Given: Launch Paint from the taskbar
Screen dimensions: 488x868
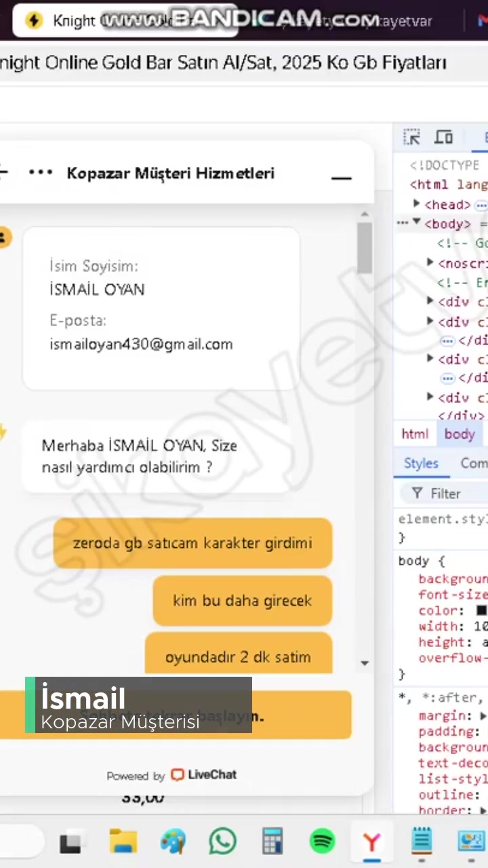Looking at the screenshot, I should (173, 842).
